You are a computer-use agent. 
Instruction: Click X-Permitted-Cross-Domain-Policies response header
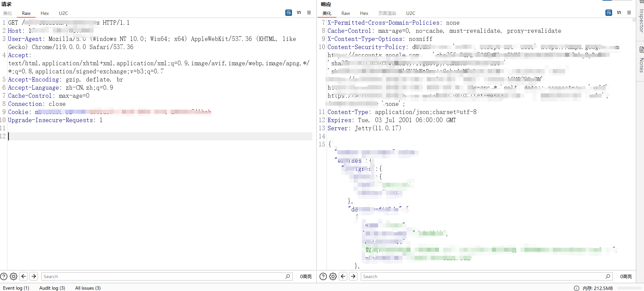394,23
